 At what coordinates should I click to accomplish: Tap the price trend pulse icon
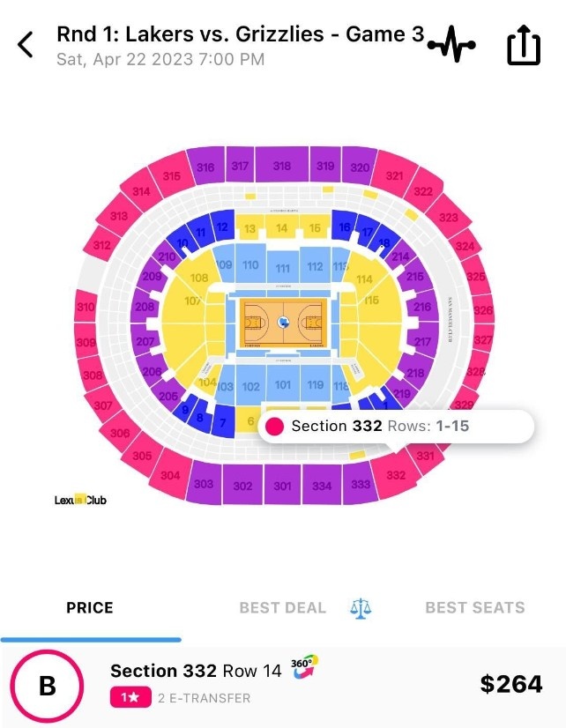pos(451,43)
